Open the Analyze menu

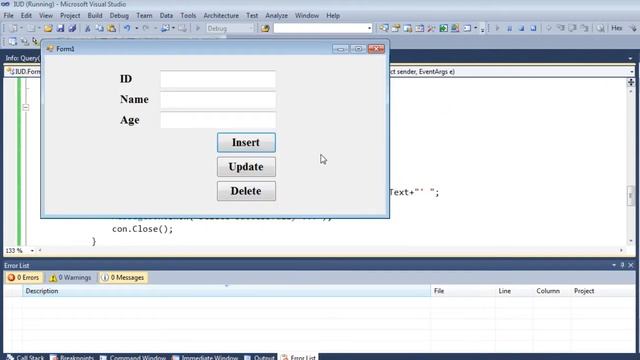click(276, 16)
